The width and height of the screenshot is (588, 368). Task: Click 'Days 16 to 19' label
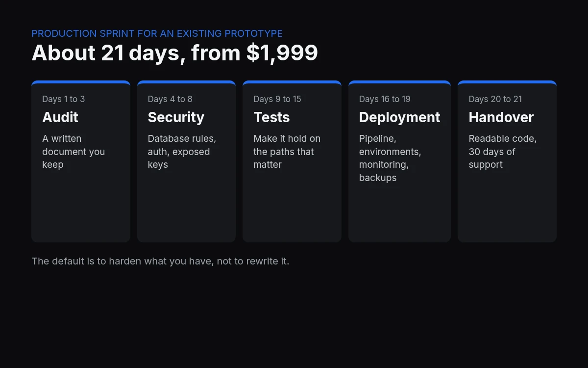point(385,99)
